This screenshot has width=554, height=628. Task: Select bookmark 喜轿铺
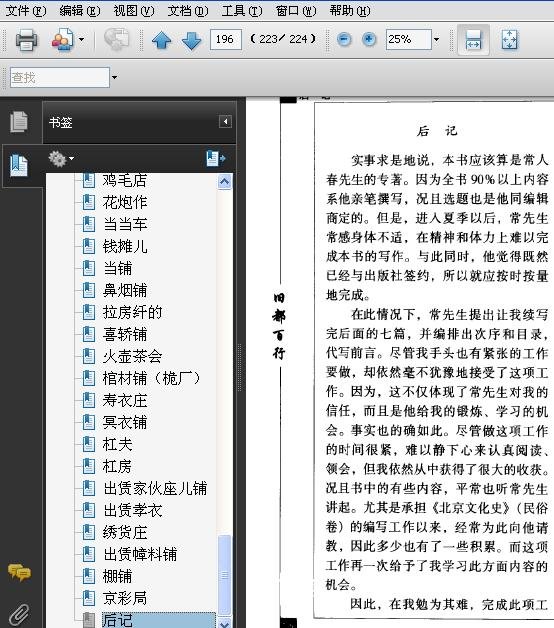click(125, 334)
